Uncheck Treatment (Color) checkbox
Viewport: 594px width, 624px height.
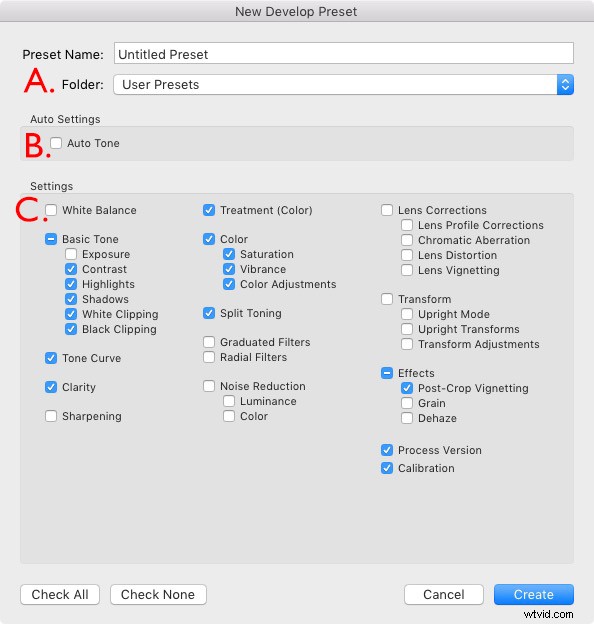tap(209, 210)
